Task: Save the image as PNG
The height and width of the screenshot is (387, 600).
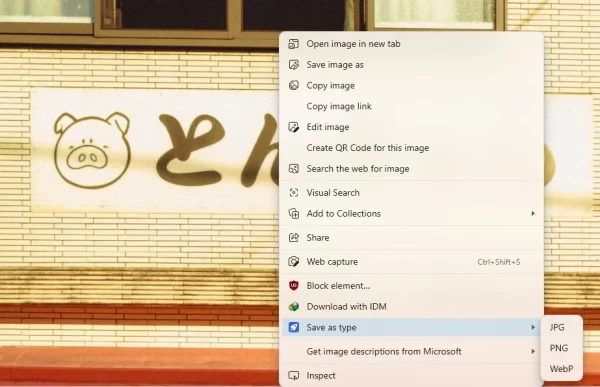Action: [562, 348]
